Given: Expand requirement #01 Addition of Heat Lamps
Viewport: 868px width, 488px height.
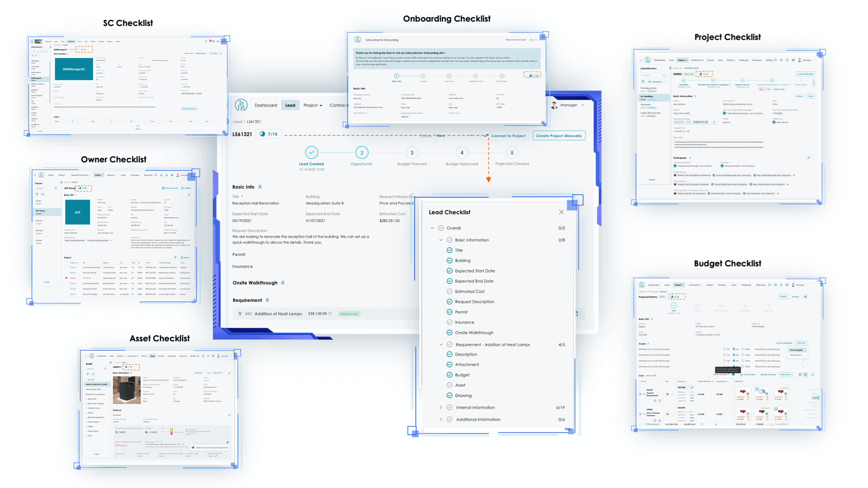Looking at the screenshot, I should pos(240,314).
